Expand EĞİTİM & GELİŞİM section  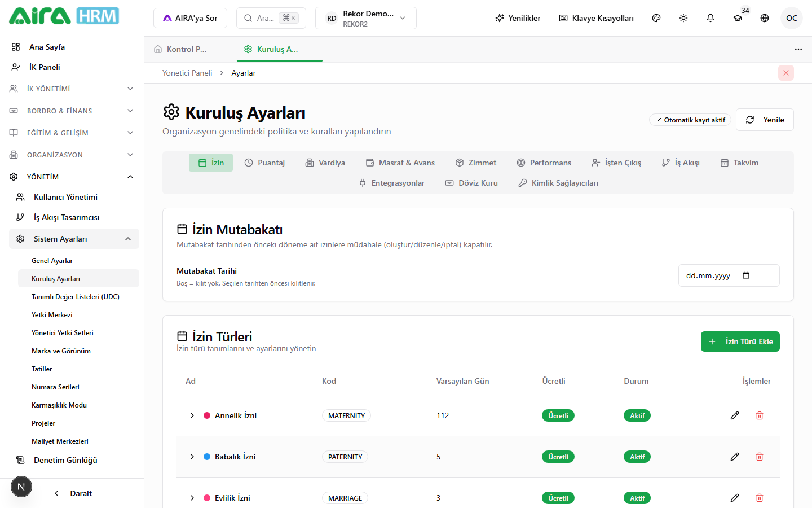pyautogui.click(x=72, y=133)
